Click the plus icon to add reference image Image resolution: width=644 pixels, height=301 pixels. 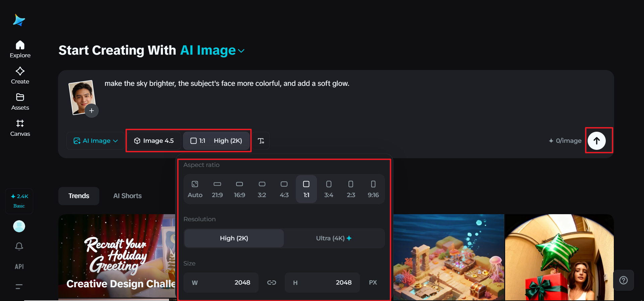pos(92,111)
